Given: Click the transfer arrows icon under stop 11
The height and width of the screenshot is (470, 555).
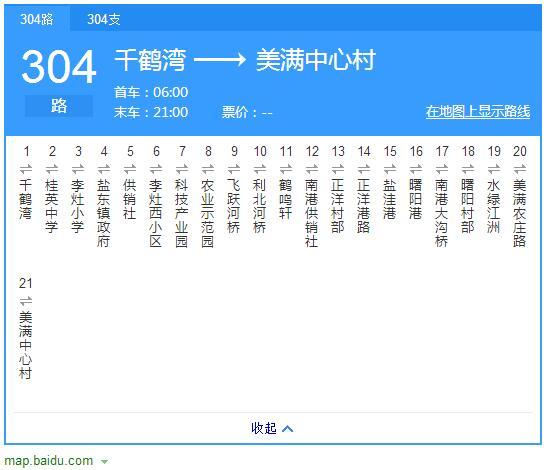Looking at the screenshot, I should tap(286, 169).
